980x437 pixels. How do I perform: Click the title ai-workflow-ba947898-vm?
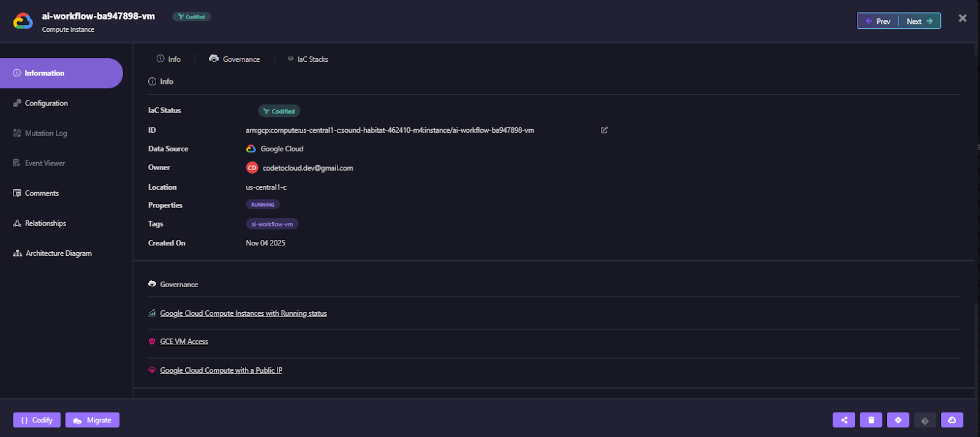point(98,16)
